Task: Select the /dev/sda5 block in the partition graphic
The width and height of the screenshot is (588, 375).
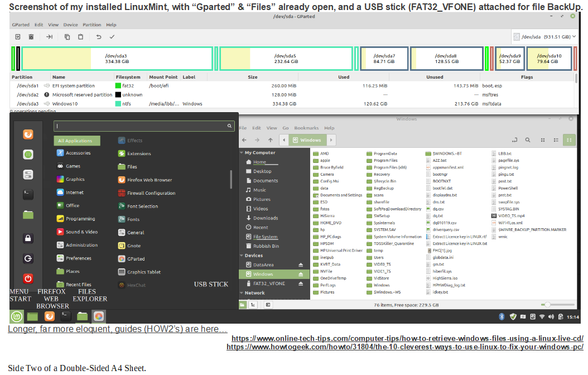Action: (286, 59)
